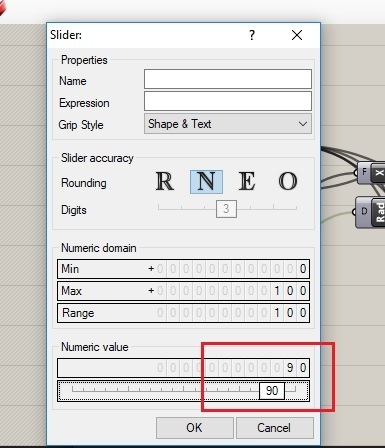The width and height of the screenshot is (385, 448).
Task: Click the 9 digit in Numeric value
Action: tap(290, 368)
